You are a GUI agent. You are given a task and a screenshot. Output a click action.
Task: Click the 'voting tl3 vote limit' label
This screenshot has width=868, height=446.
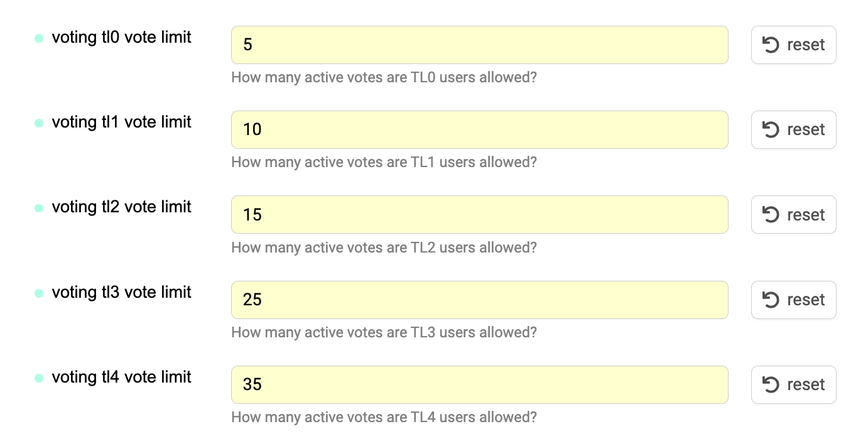tap(121, 293)
